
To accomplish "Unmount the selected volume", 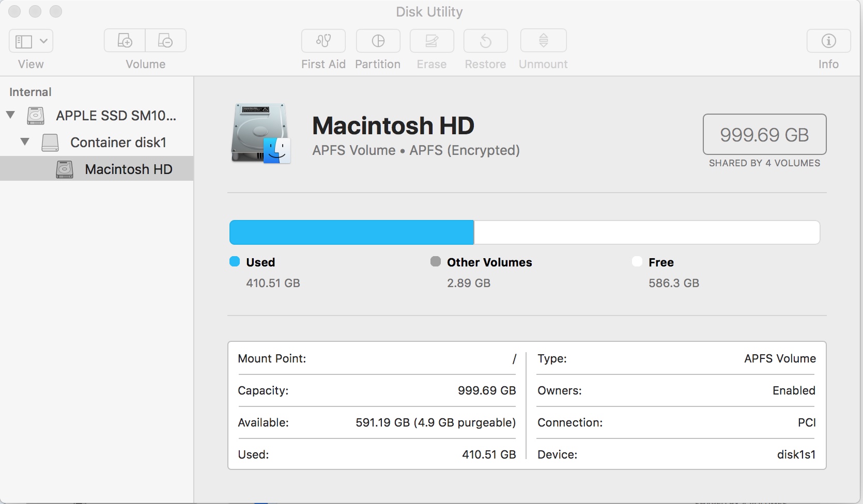I will pyautogui.click(x=544, y=41).
